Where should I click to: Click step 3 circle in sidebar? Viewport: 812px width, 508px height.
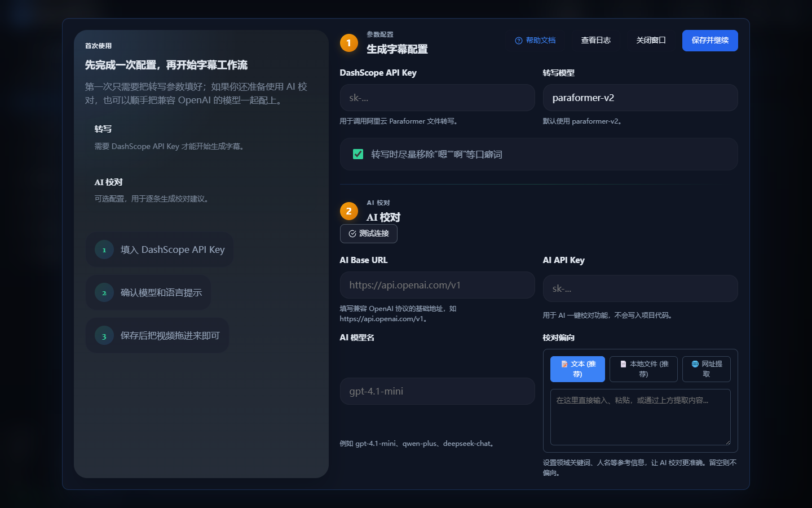tap(104, 336)
